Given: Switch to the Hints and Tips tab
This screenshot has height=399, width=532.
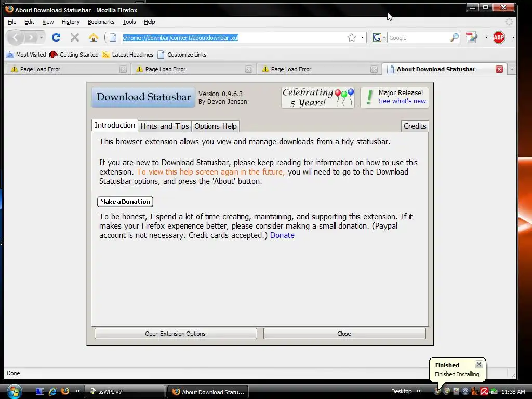Looking at the screenshot, I should [165, 126].
